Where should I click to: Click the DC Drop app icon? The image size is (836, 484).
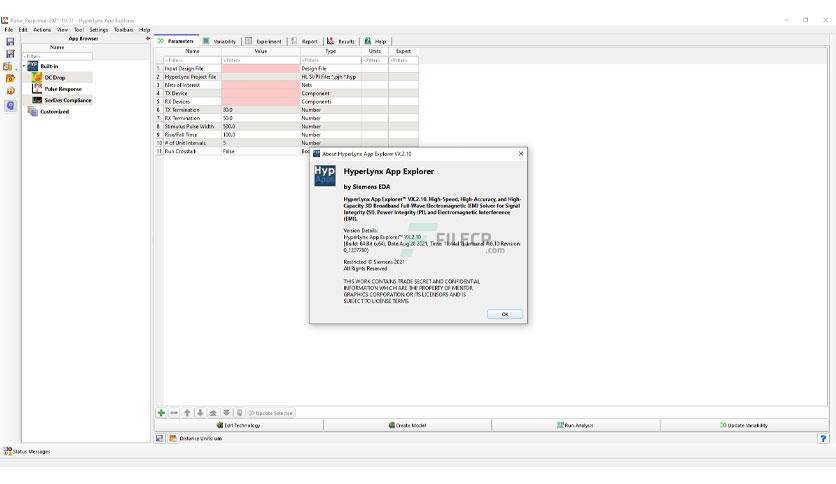tap(36, 77)
